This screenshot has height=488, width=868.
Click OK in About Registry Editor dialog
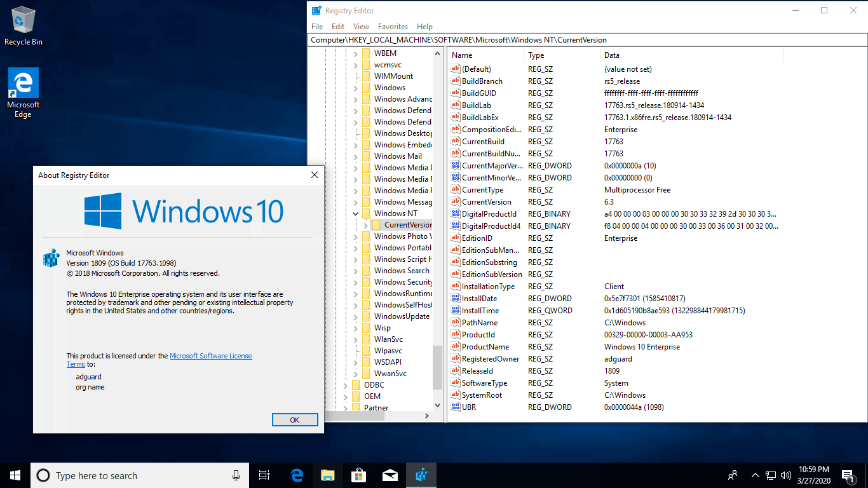point(295,420)
